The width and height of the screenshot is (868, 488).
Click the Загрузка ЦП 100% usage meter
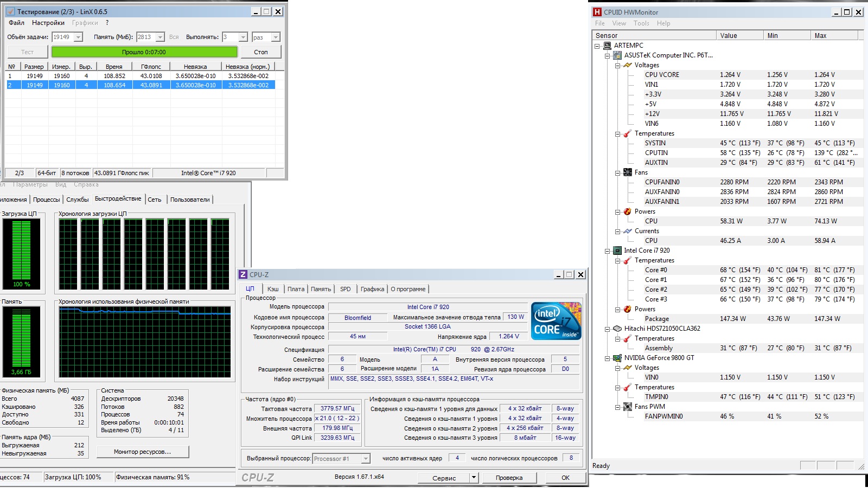point(21,254)
